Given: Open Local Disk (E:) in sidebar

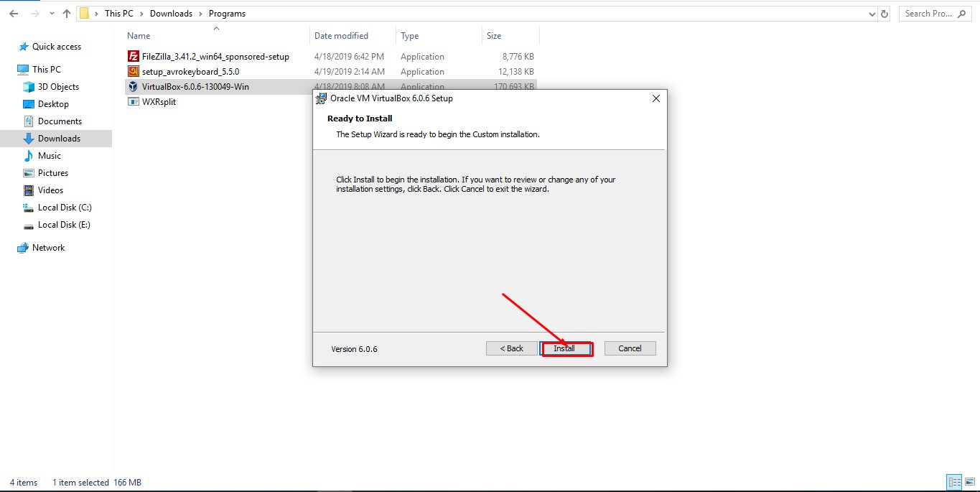Looking at the screenshot, I should pos(64,225).
